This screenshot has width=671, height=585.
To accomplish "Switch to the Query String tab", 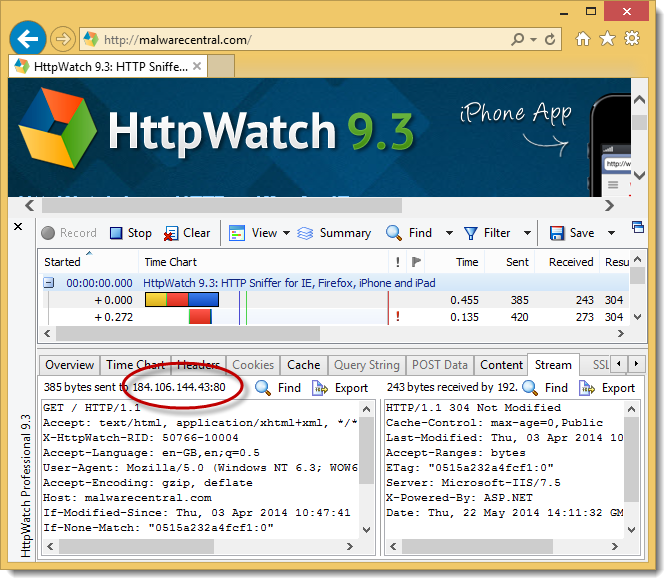I will click(367, 365).
